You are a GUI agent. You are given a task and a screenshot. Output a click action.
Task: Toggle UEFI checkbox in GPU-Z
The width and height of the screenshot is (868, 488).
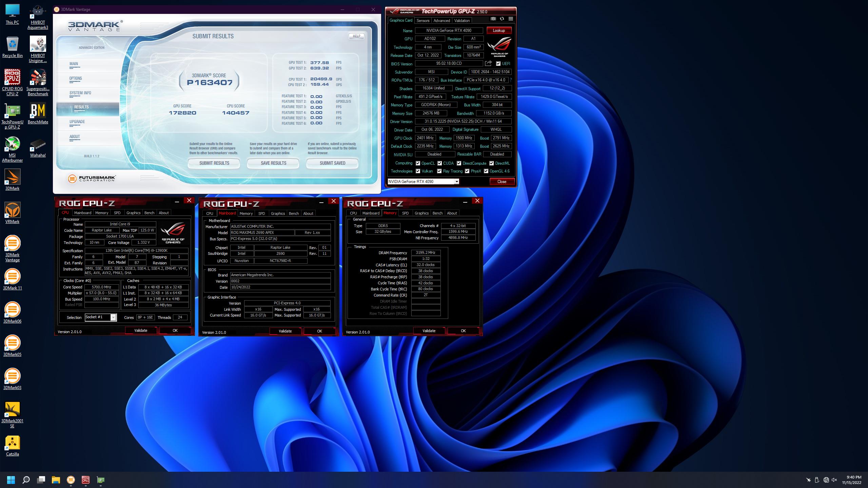(x=498, y=64)
